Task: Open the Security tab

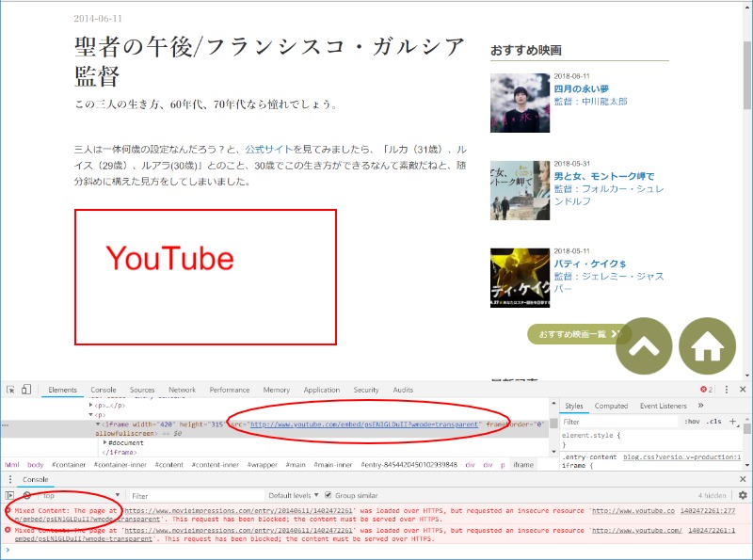Action: click(x=366, y=390)
